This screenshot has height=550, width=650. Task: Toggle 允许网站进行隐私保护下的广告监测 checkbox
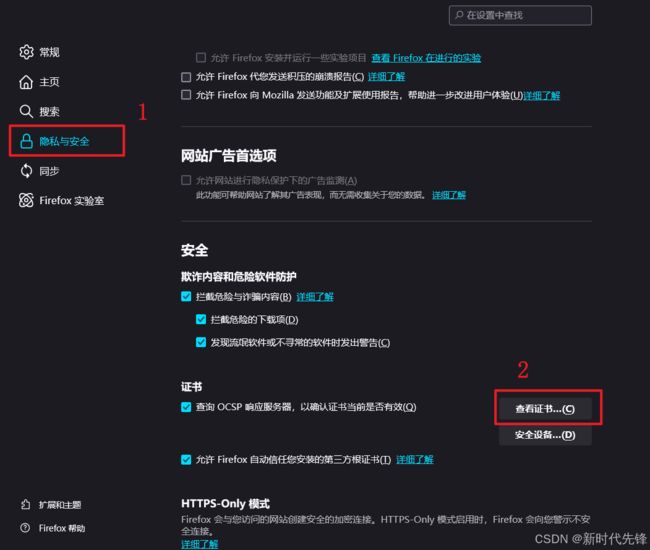pos(186,180)
